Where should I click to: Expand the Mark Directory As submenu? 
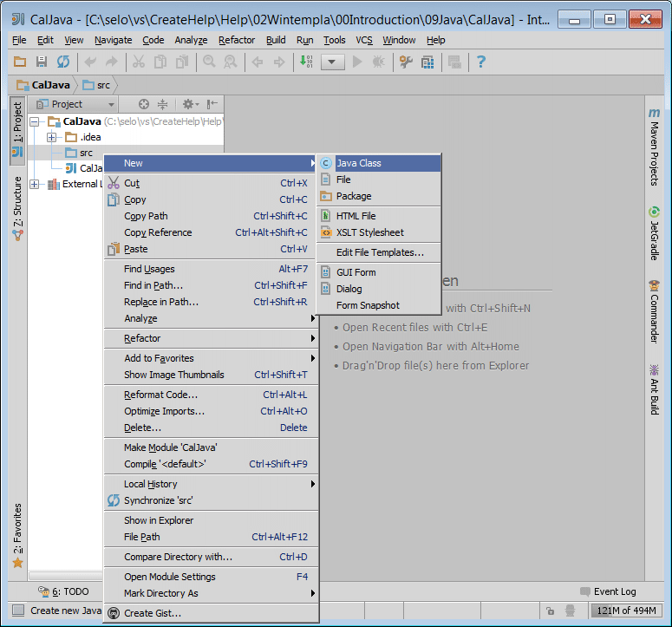(212, 593)
